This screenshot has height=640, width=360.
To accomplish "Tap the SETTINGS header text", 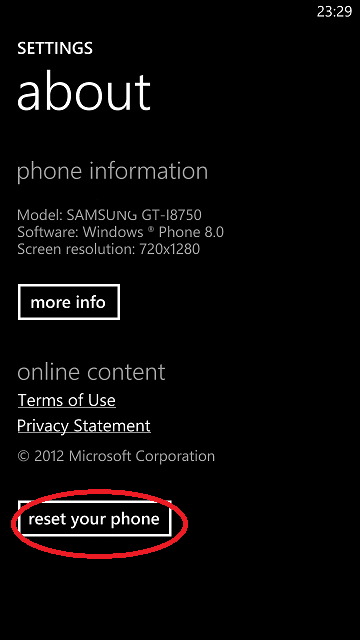I will coord(55,49).
